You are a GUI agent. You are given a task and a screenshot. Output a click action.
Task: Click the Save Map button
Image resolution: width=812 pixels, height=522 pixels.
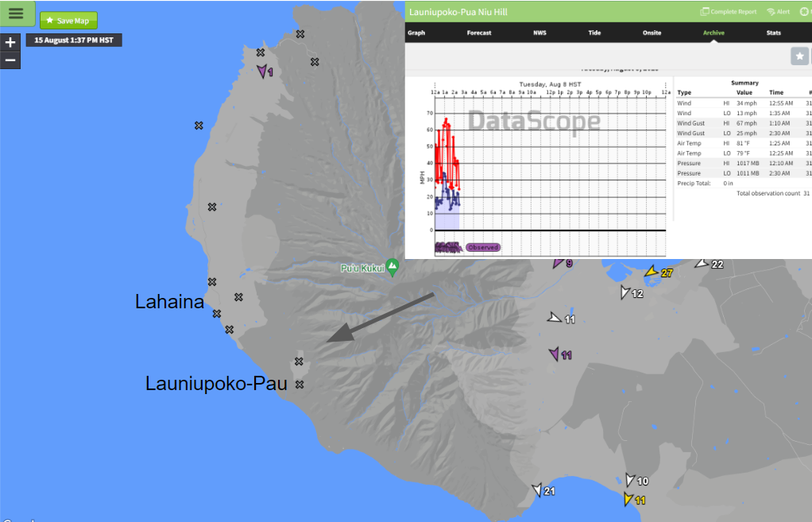(x=68, y=21)
